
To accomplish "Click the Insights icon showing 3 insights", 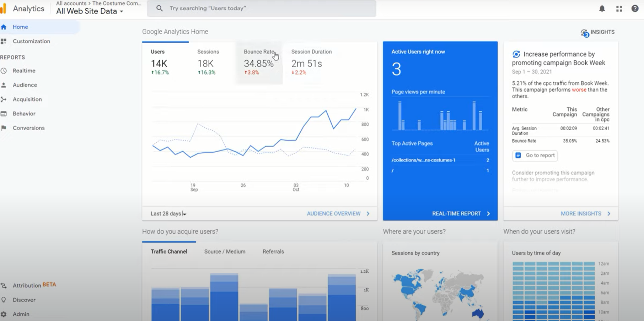I will click(x=585, y=32).
